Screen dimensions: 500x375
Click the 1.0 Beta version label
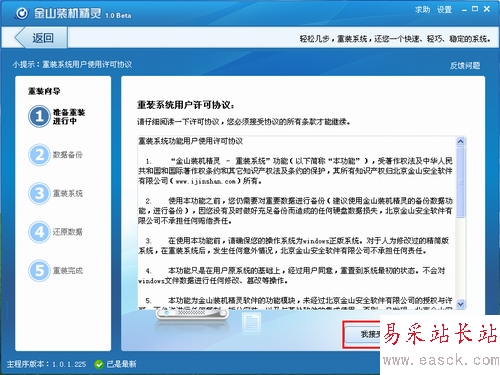click(118, 15)
